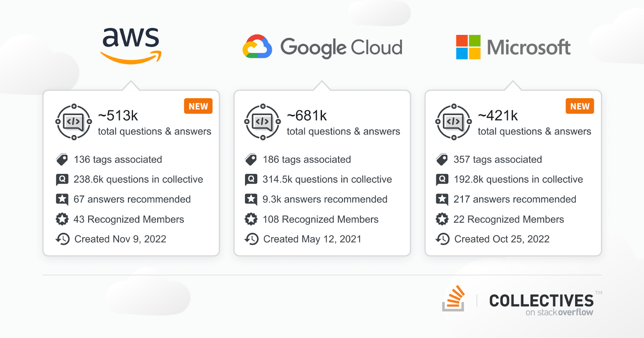
Task: Click Q icon beside 238.6k questions
Action: [62, 179]
